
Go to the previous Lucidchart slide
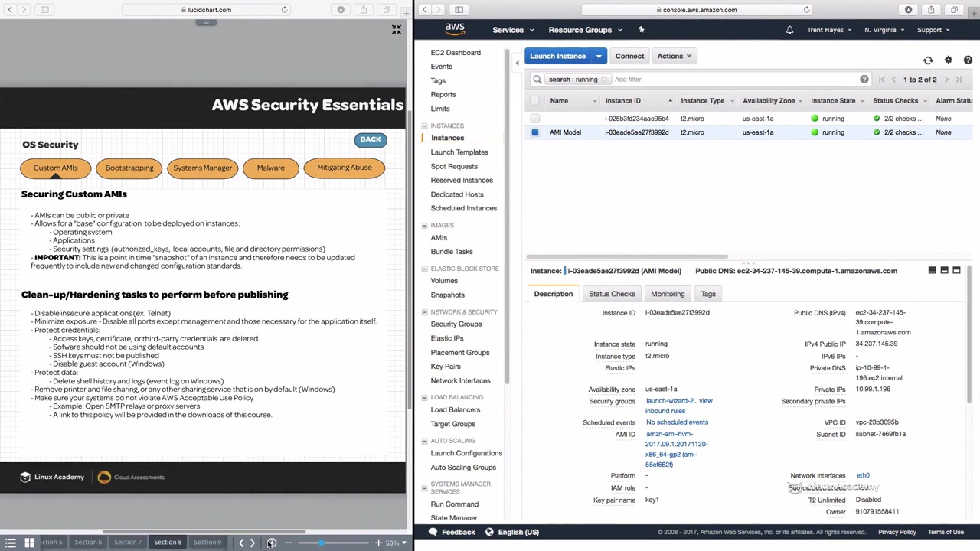tap(241, 543)
